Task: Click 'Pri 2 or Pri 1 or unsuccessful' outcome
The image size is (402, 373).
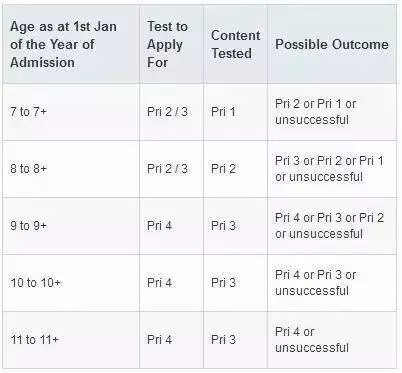Action: point(315,112)
